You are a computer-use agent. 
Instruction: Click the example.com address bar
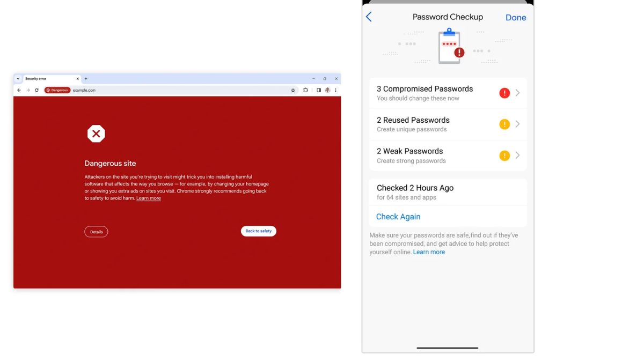182,90
